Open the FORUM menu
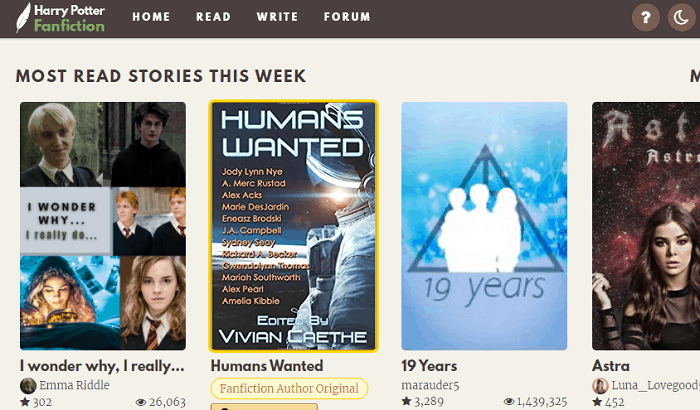Screen dimensions: 700x410 point(347,17)
